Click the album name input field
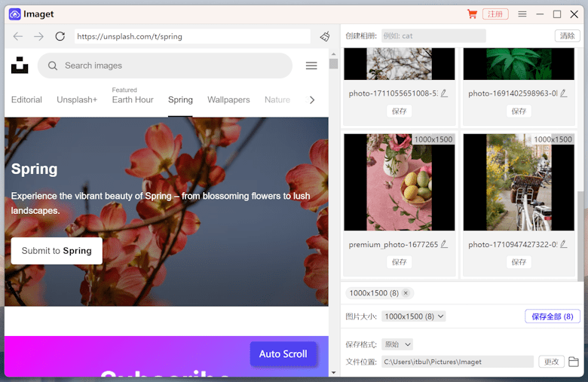The height and width of the screenshot is (382, 588). click(433, 36)
